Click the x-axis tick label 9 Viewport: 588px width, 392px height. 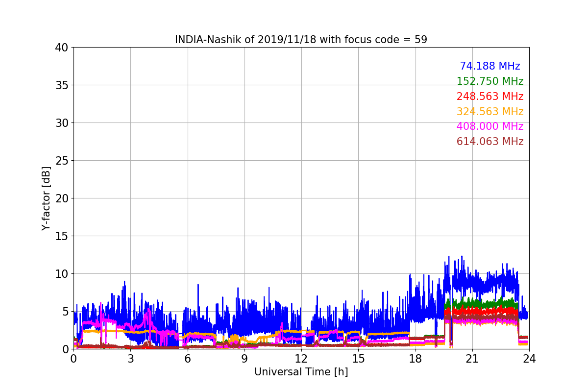point(245,359)
